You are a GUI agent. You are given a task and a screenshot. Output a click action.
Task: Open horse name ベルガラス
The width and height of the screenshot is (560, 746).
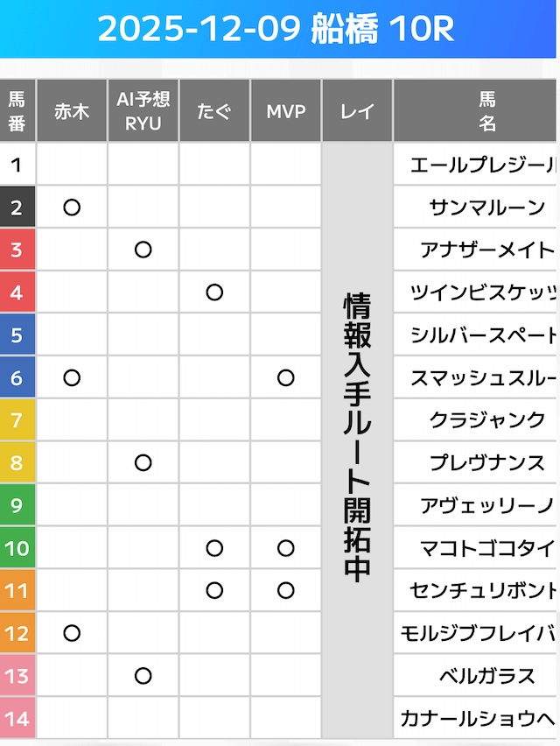click(486, 676)
